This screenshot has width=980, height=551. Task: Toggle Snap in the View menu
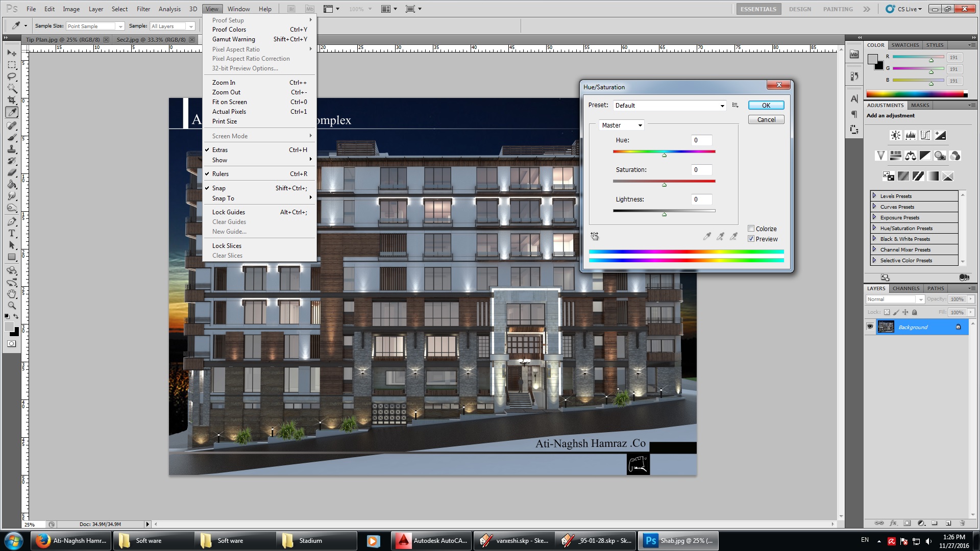259,188
